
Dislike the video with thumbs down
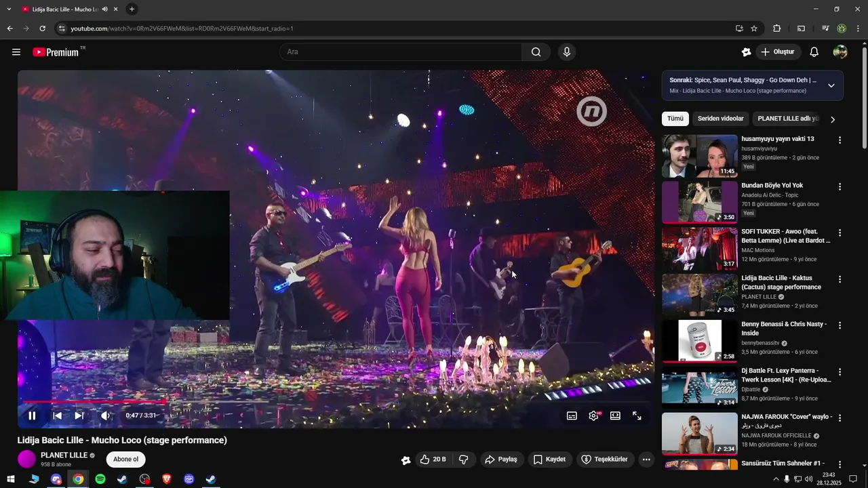[x=464, y=460]
